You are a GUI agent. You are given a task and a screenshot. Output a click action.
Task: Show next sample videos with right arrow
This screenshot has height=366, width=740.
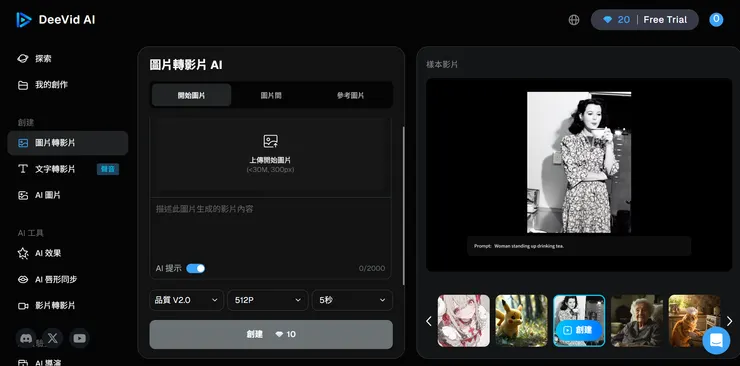pos(729,321)
